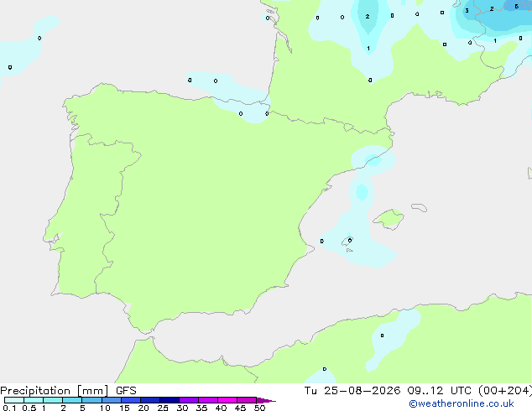The width and height of the screenshot is (532, 411).
Task: Click the lightest 0.1–0.5 mm legend swatch
Action: pyautogui.click(x=14, y=400)
